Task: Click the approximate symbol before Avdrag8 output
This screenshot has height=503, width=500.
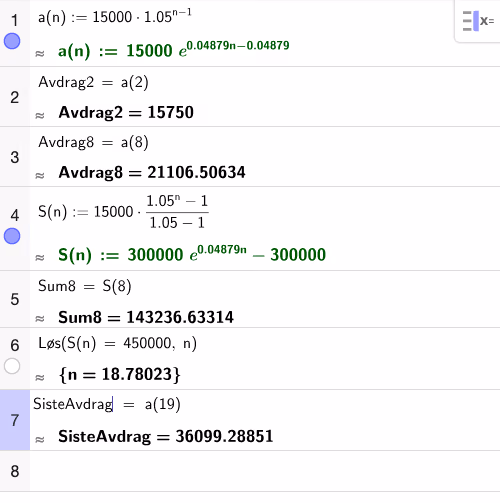Action: (x=40, y=175)
